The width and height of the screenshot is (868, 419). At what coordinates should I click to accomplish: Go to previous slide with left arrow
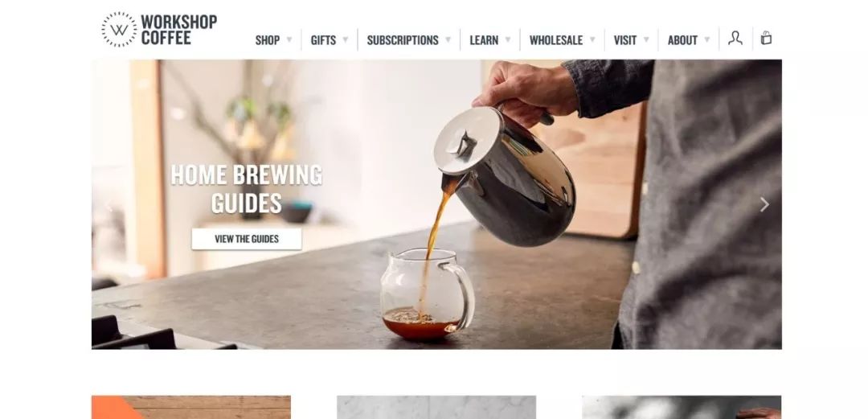coord(109,207)
